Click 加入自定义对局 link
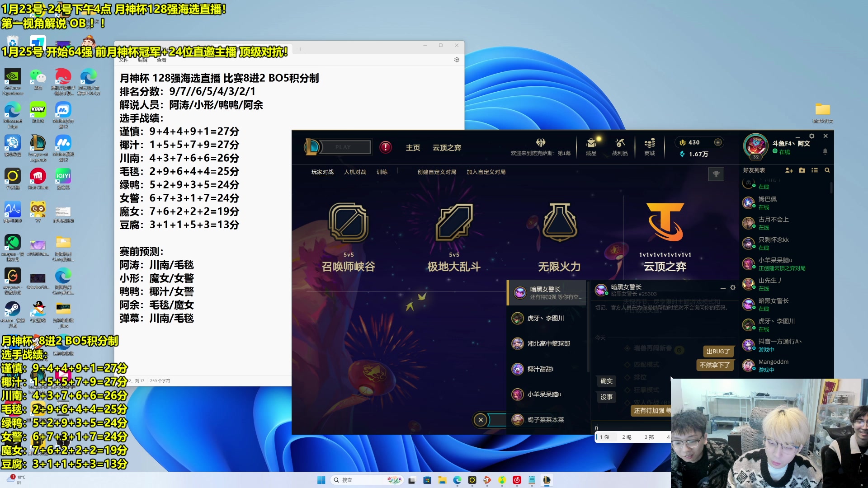Screen dimensions: 868x488 [x=486, y=172]
